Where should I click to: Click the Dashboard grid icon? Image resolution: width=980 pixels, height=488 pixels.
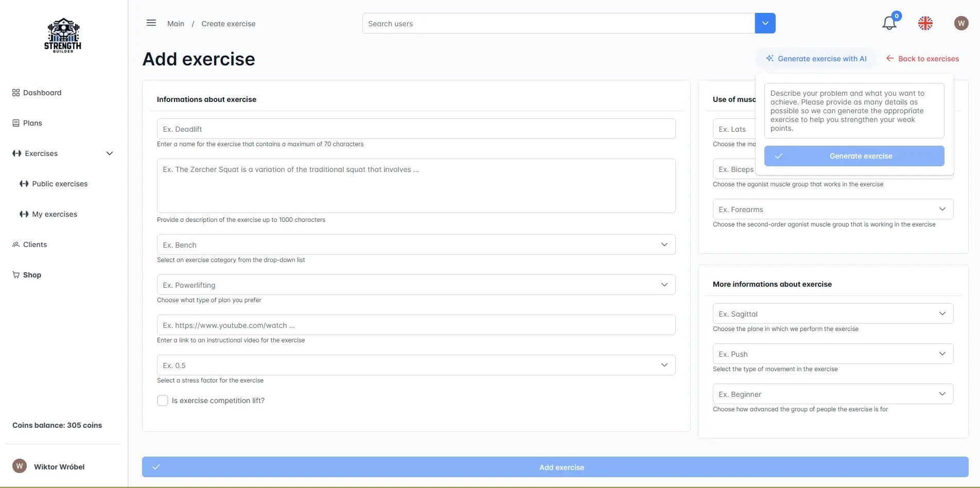point(16,93)
